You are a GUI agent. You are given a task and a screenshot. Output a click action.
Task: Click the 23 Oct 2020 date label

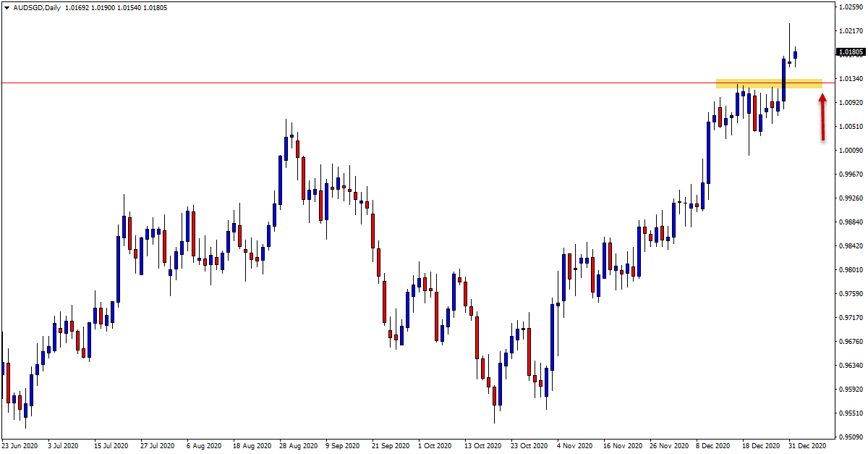(528, 446)
